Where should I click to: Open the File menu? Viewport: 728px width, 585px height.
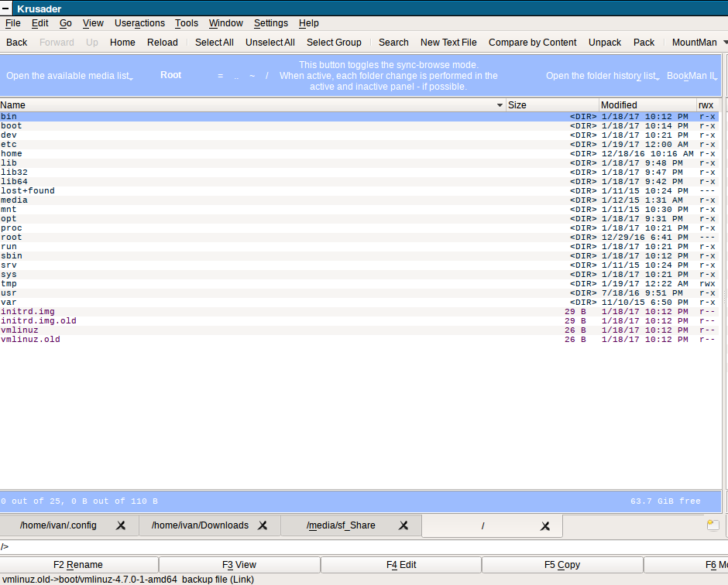click(x=13, y=23)
